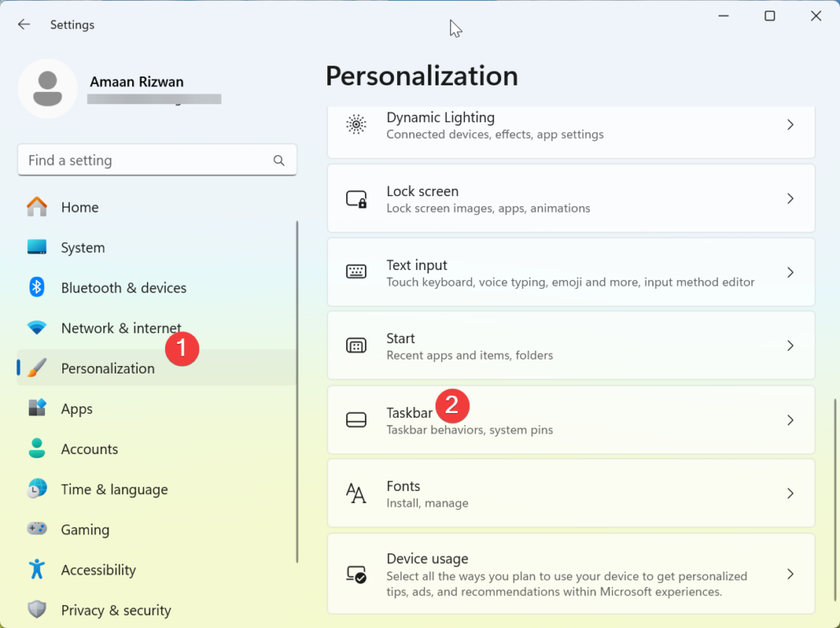Click the Bluetooth icon in sidebar
This screenshot has width=840, height=628.
coord(36,287)
